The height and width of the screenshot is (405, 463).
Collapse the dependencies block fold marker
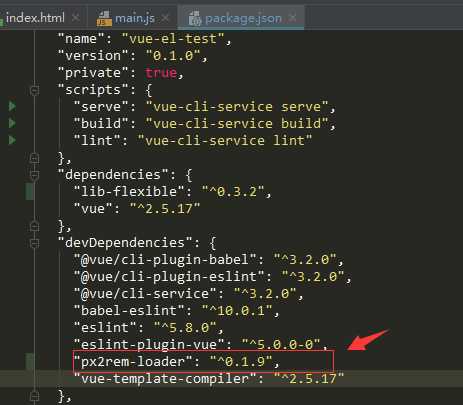point(34,175)
